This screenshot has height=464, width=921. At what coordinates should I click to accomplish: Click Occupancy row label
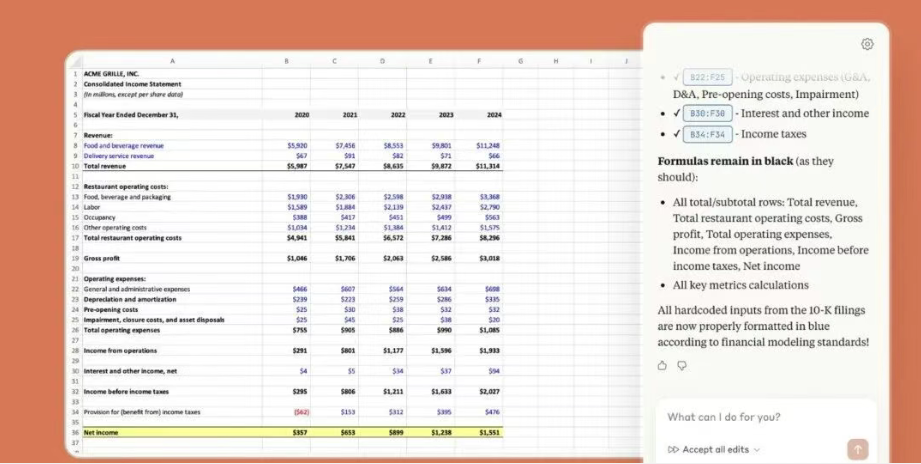coord(99,217)
